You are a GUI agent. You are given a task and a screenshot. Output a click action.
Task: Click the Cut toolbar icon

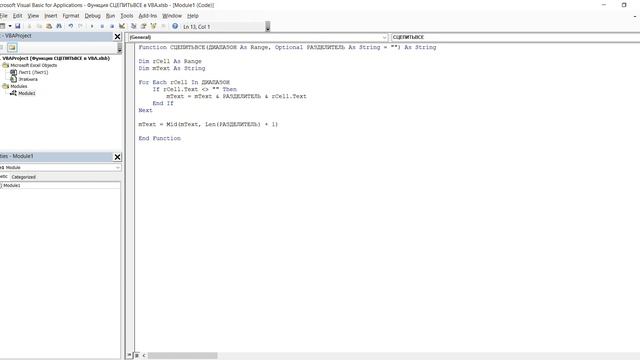pyautogui.click(x=29, y=26)
